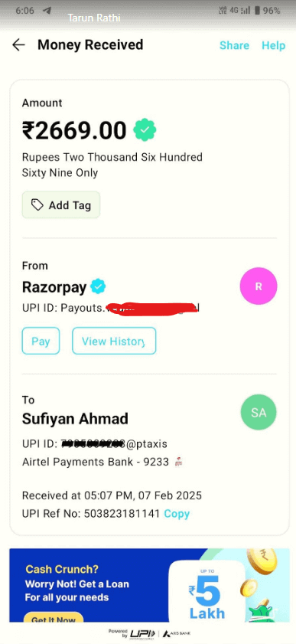The height and width of the screenshot is (644, 296).
Task: Pay Razorpay using the Pay button
Action: pos(41,341)
